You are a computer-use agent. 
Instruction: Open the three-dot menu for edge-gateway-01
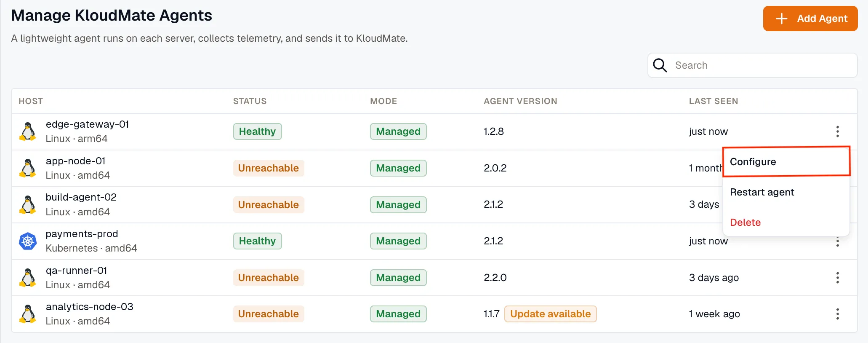837,131
